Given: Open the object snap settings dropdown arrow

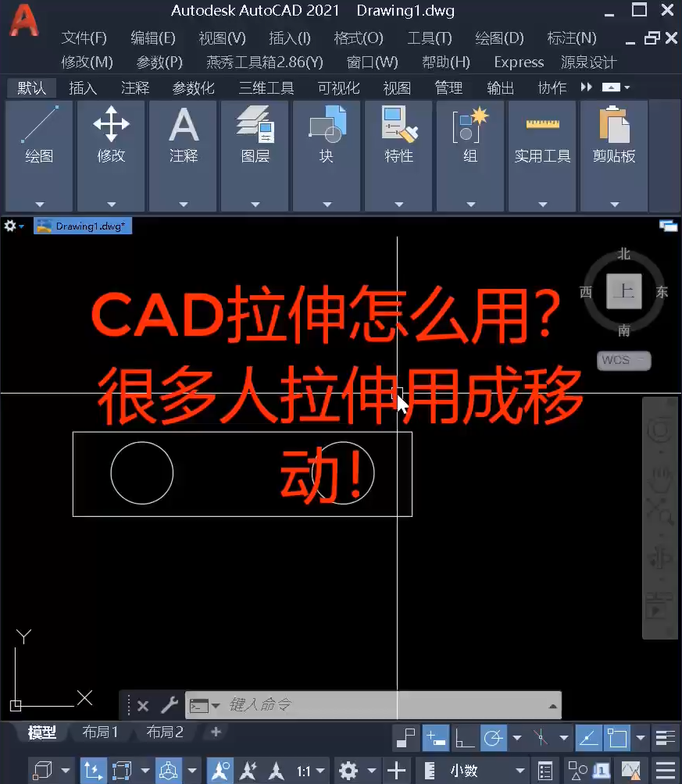Looking at the screenshot, I should click(x=641, y=738).
